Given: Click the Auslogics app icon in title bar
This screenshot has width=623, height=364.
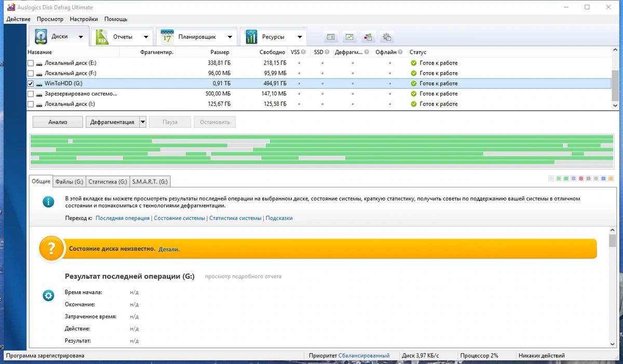Looking at the screenshot, I should [x=10, y=7].
